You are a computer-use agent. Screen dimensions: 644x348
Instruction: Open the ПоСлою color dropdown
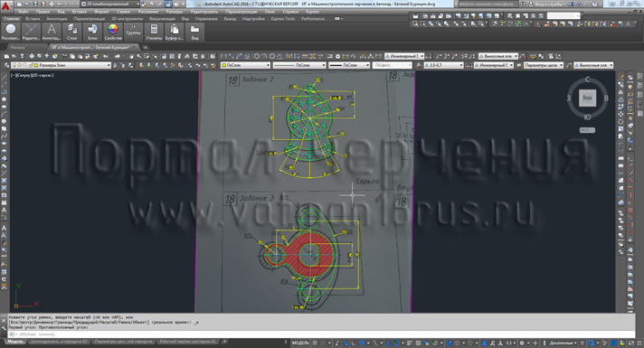[246, 65]
